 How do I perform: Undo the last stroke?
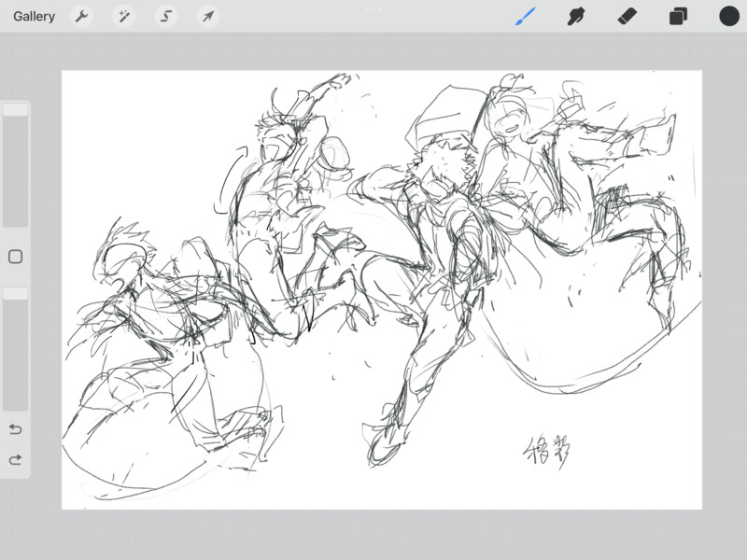[15, 429]
